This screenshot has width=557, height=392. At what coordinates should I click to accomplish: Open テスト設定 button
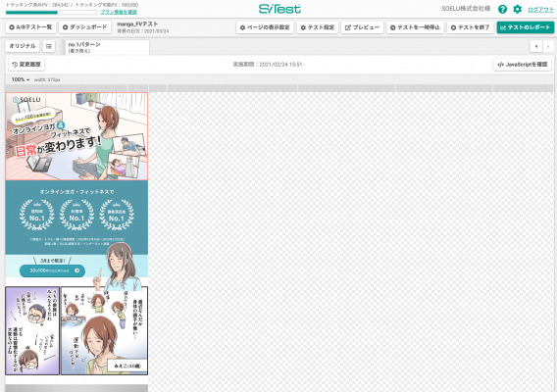(317, 27)
